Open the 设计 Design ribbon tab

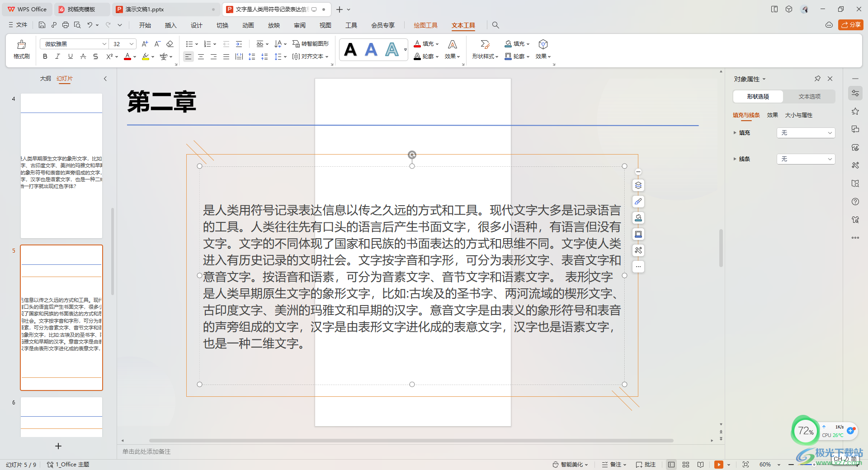coord(196,25)
